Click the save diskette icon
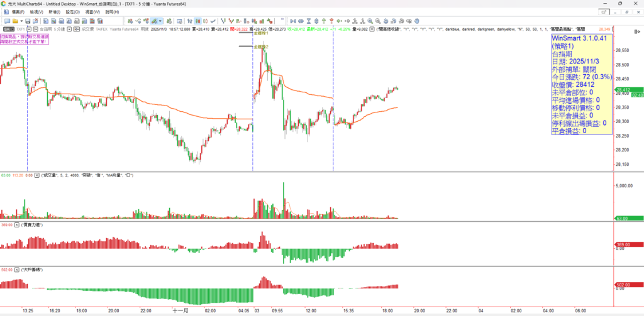Screen dimensions: 644x316 point(26,21)
